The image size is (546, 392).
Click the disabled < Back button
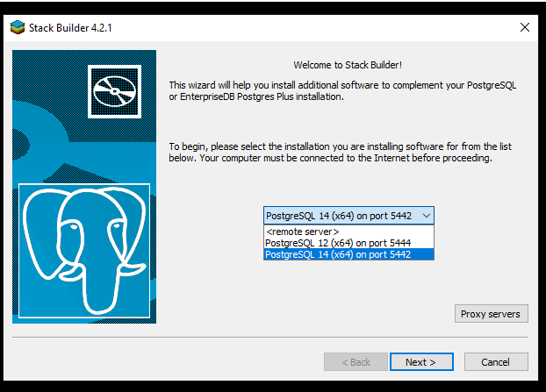[356, 362]
